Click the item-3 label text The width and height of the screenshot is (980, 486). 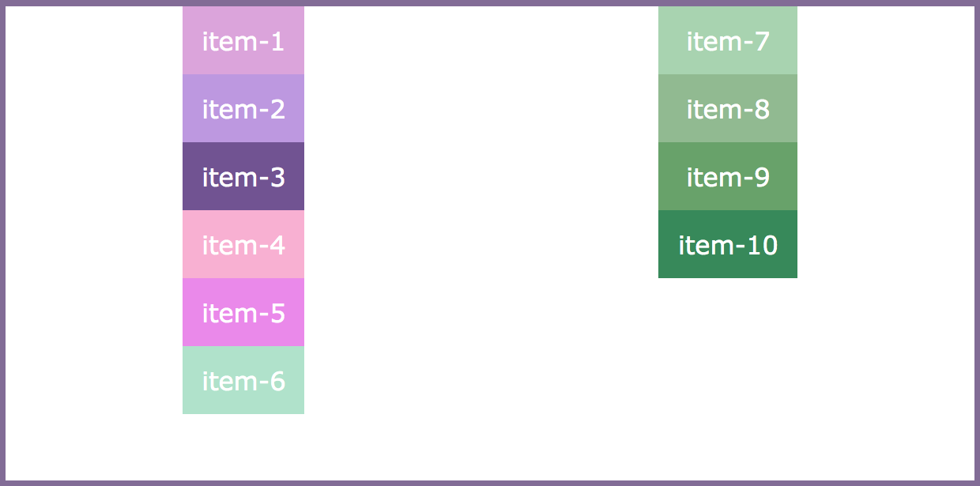(x=243, y=177)
